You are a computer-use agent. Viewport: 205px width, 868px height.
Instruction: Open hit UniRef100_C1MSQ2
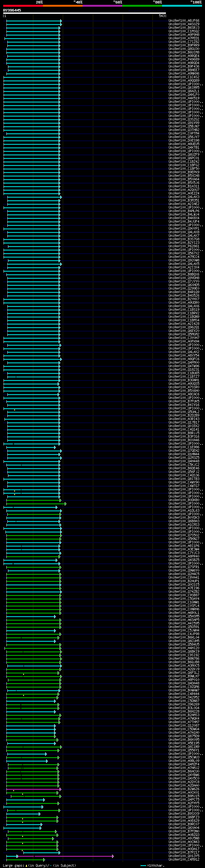[x=184, y=31]
